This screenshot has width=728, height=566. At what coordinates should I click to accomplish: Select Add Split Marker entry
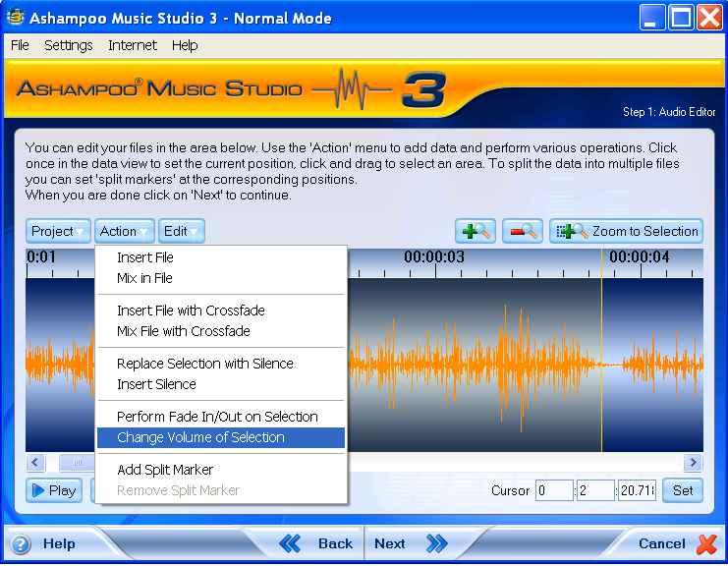165,470
